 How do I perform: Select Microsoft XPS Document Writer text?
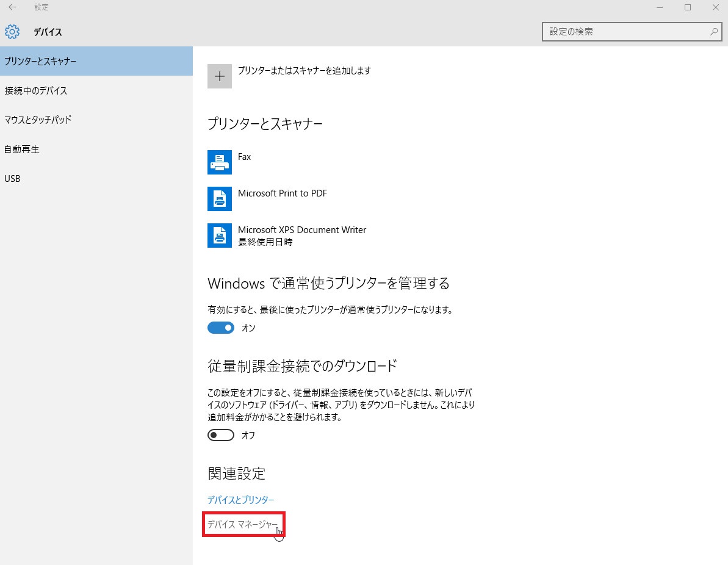point(302,230)
